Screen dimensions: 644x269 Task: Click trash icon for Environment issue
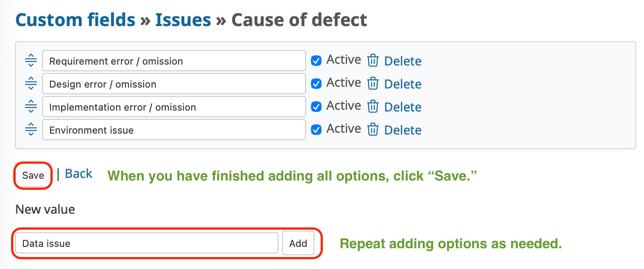(373, 130)
